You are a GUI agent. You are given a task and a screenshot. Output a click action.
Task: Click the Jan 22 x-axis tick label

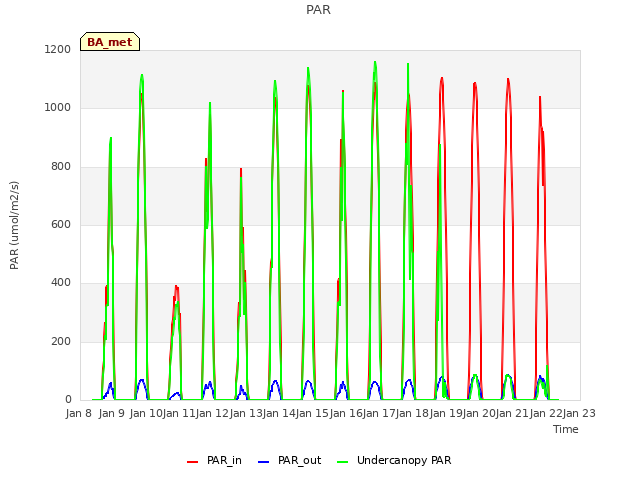click(x=546, y=413)
